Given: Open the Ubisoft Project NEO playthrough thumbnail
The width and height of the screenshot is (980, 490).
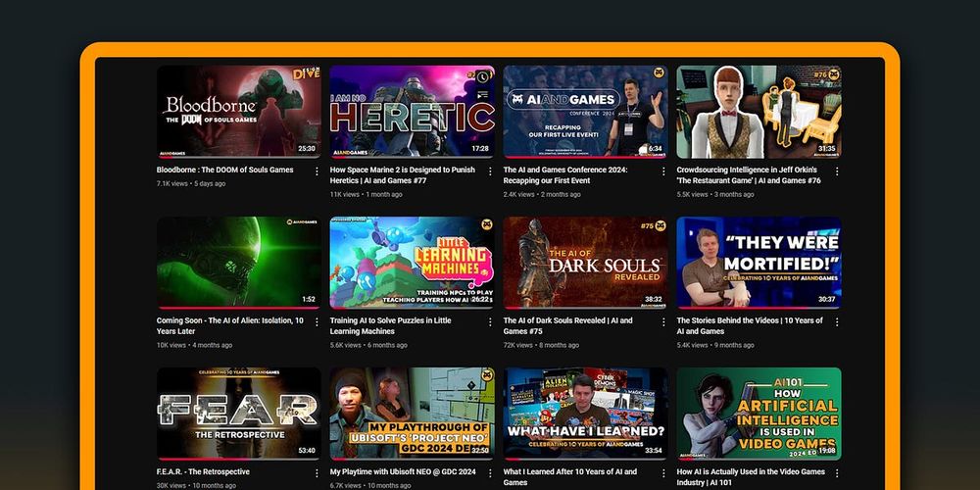Looking at the screenshot, I should point(413,414).
